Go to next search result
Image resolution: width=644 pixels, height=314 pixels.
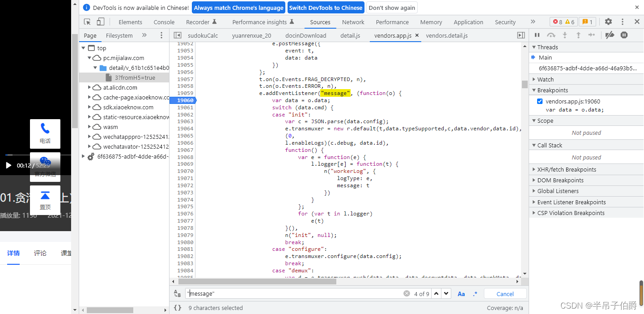(x=446, y=294)
